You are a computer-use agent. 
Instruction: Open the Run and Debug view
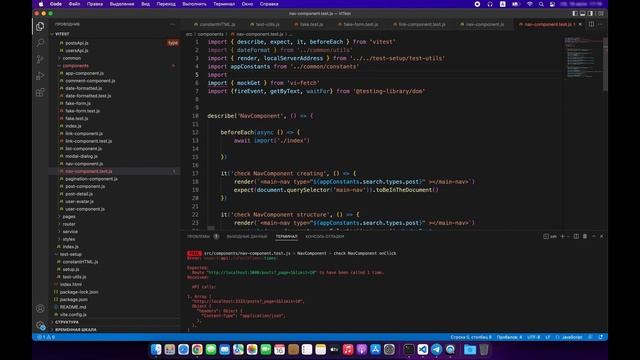pos(40,76)
